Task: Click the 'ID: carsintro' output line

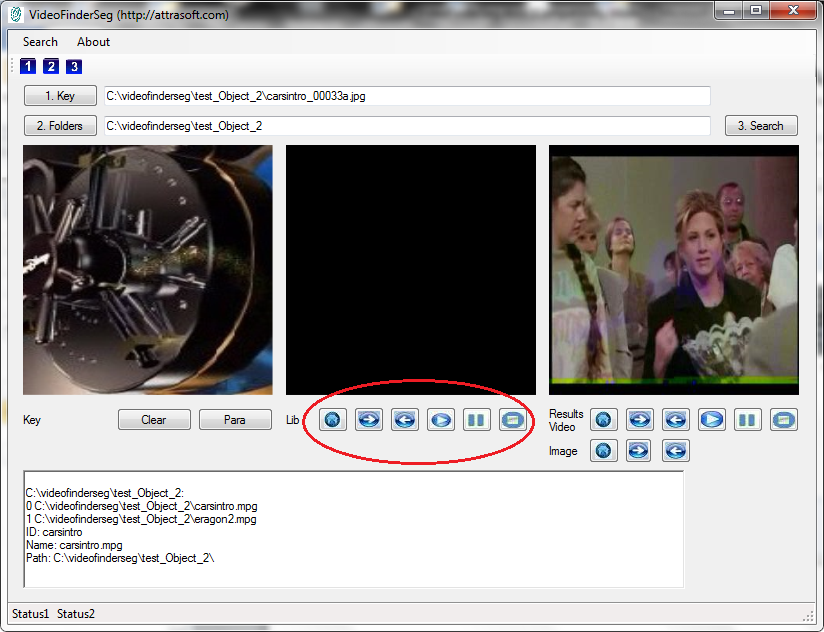Action: coord(54,532)
